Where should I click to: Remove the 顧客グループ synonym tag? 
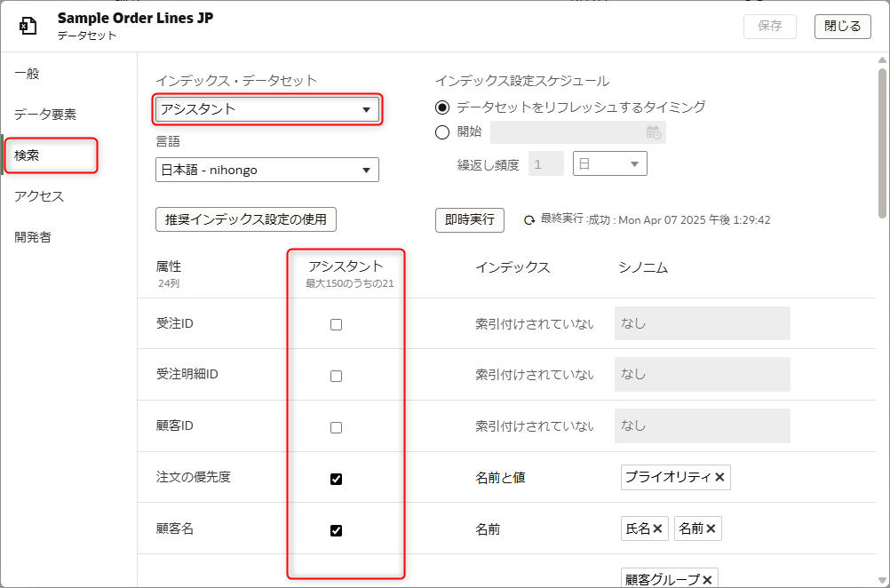[x=707, y=579]
